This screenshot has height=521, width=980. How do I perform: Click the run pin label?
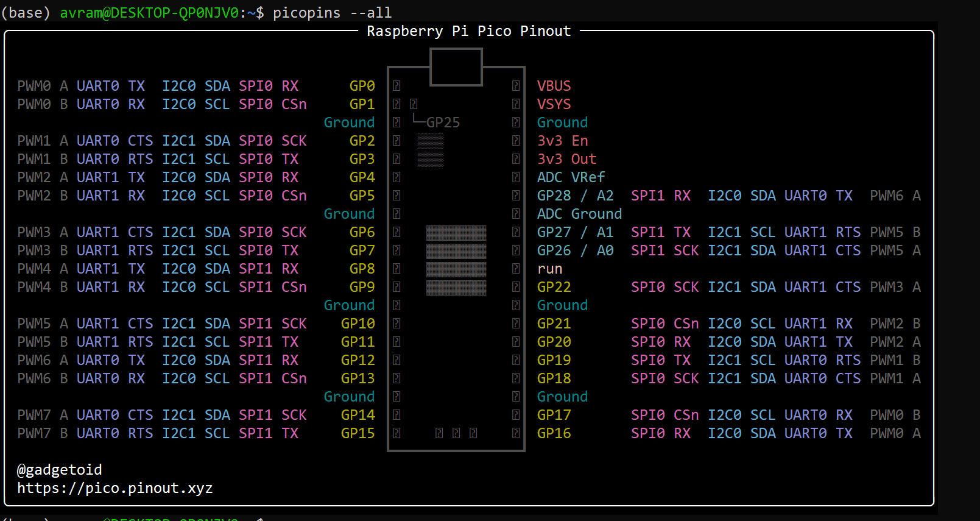click(550, 269)
